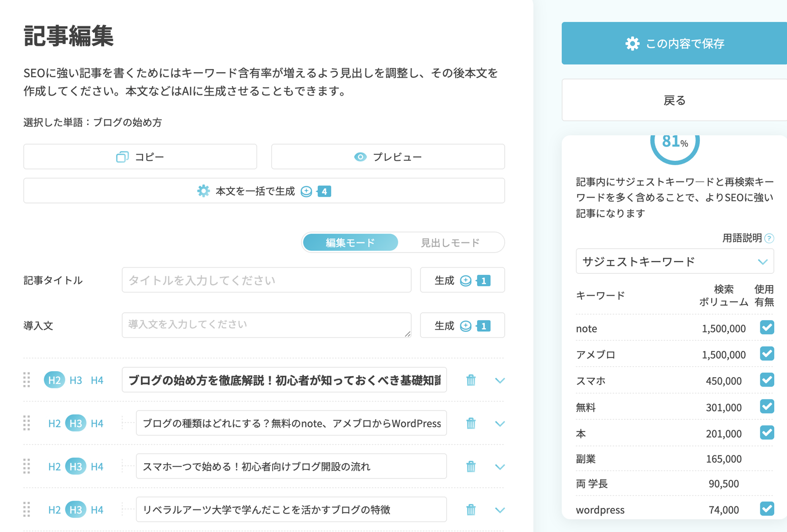This screenshot has width=787, height=532.
Task: Remove the スマホ一つで始める heading via trash icon
Action: (471, 467)
